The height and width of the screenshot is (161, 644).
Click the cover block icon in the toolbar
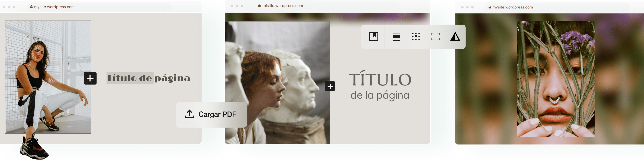373,37
